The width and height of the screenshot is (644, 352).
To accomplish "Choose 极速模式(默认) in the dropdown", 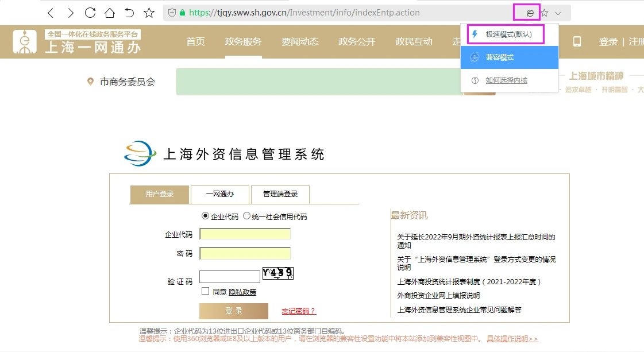I will point(509,34).
